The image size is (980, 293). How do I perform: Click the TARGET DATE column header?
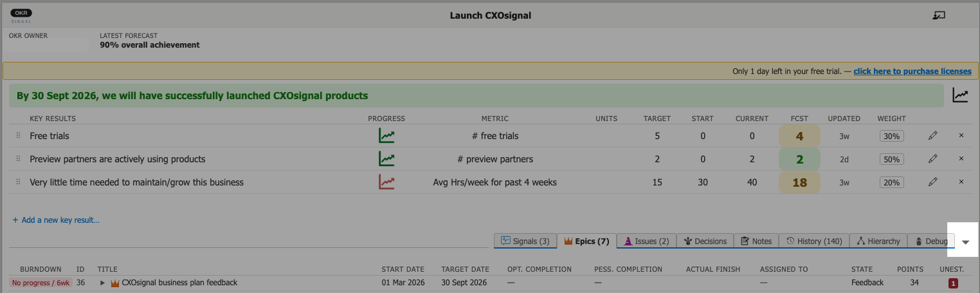coord(465,269)
